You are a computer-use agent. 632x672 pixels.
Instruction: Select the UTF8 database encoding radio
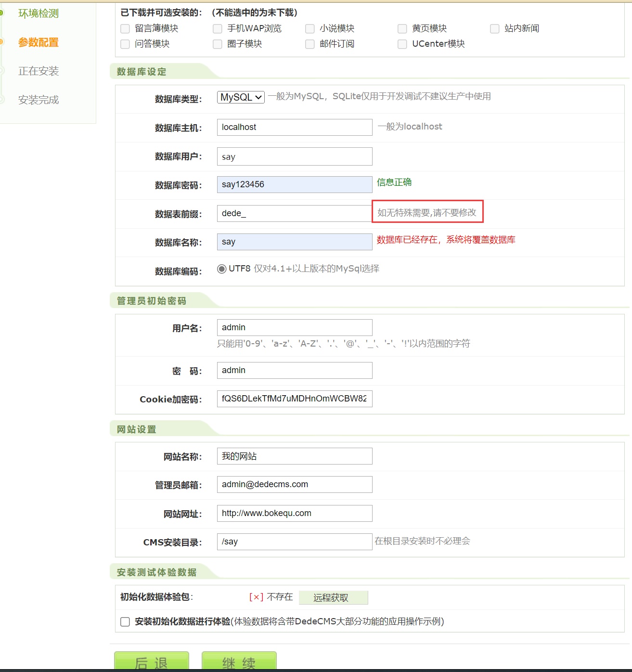[x=222, y=269]
